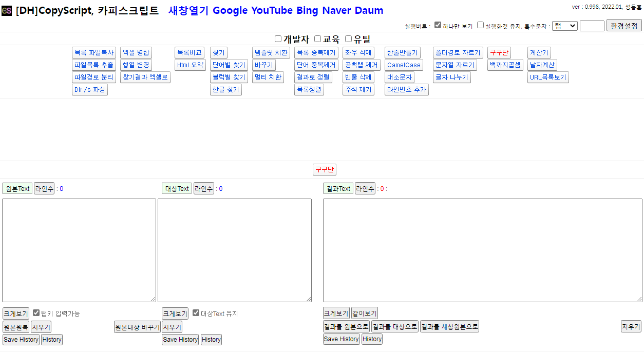
Task: Toggle the 유틸 checkbox
Action: pos(349,39)
